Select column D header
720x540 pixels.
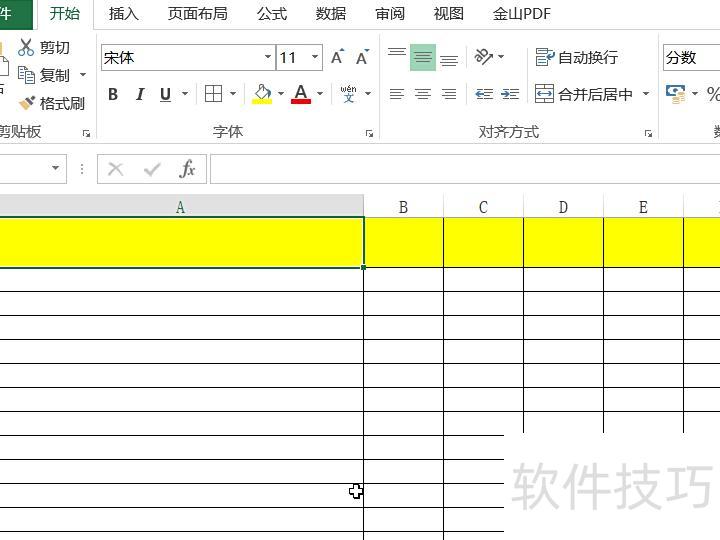(563, 207)
